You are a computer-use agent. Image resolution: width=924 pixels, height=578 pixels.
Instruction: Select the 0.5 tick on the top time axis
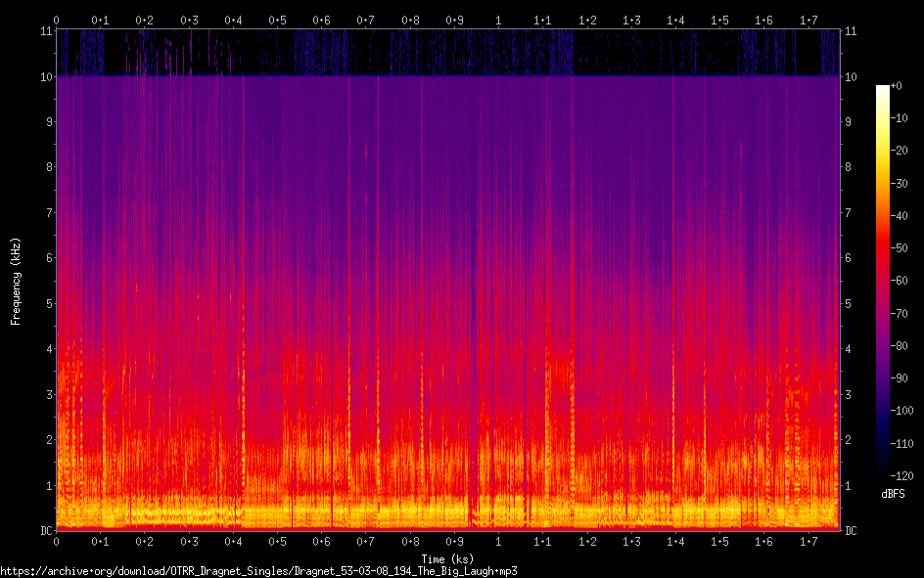(x=278, y=20)
